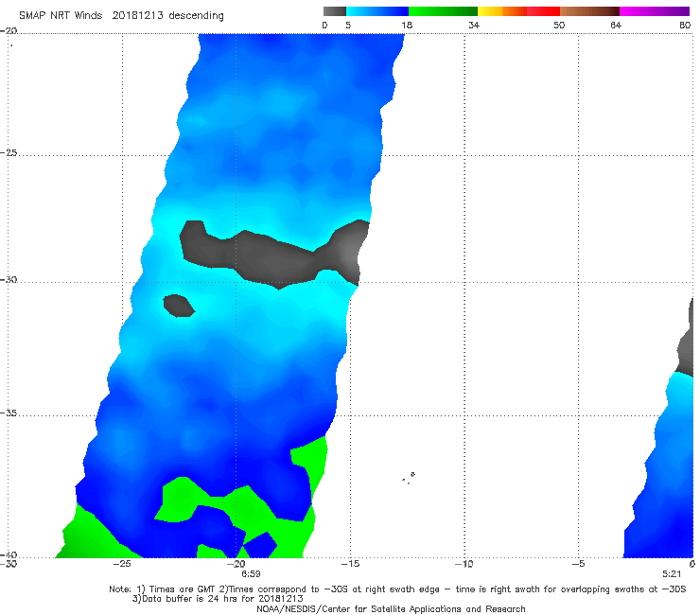Click the swath time label '6:59'
The height and width of the screenshot is (615, 700).
pyautogui.click(x=251, y=574)
